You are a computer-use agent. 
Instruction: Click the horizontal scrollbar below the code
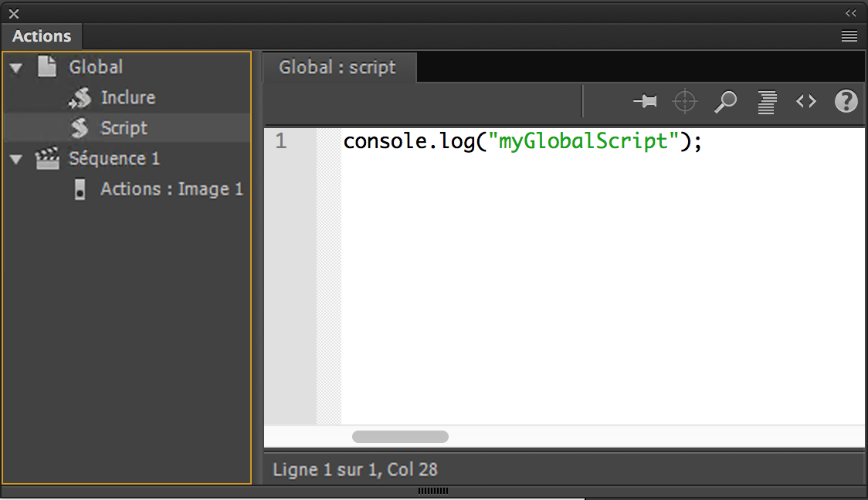(x=401, y=437)
